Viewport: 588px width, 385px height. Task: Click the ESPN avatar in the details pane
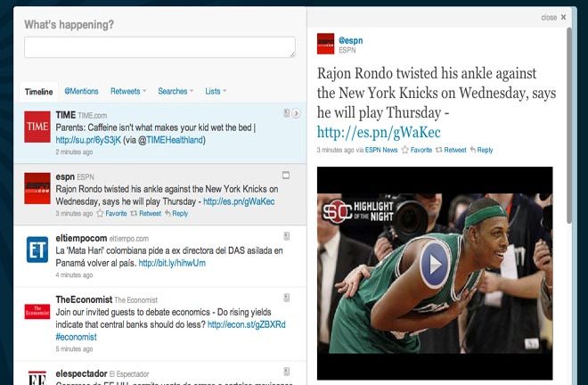pyautogui.click(x=325, y=44)
